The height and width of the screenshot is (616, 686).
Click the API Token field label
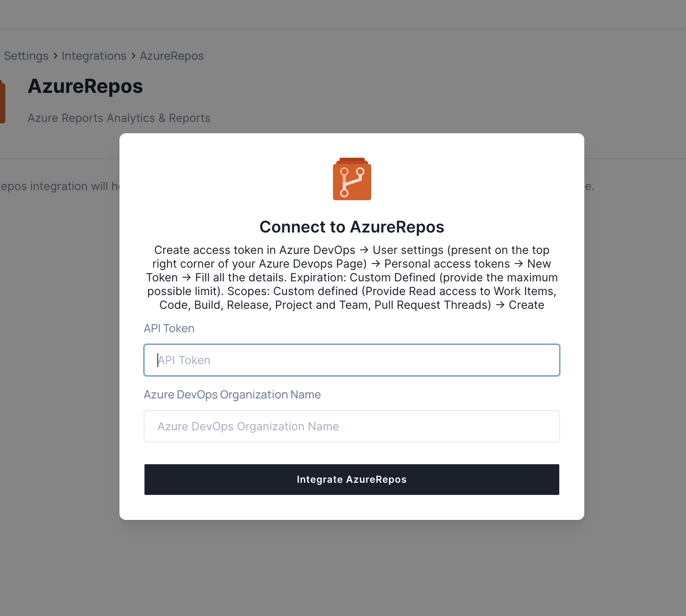(169, 328)
